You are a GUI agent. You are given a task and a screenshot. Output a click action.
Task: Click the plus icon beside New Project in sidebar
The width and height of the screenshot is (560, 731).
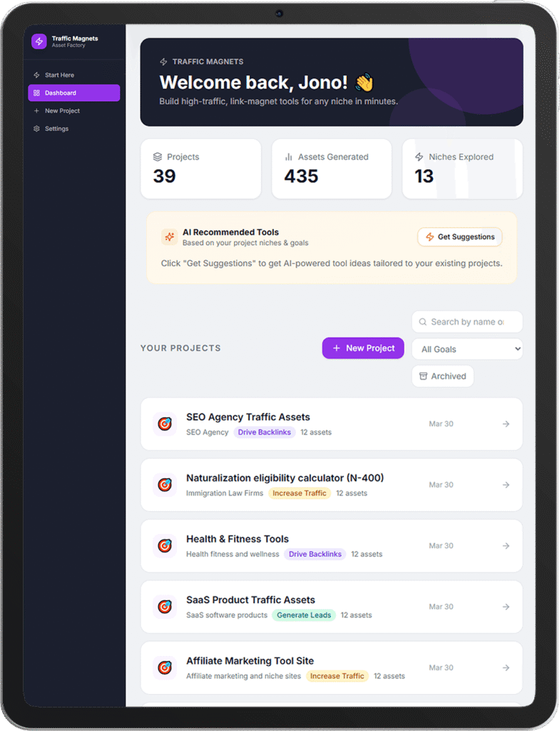coord(36,111)
